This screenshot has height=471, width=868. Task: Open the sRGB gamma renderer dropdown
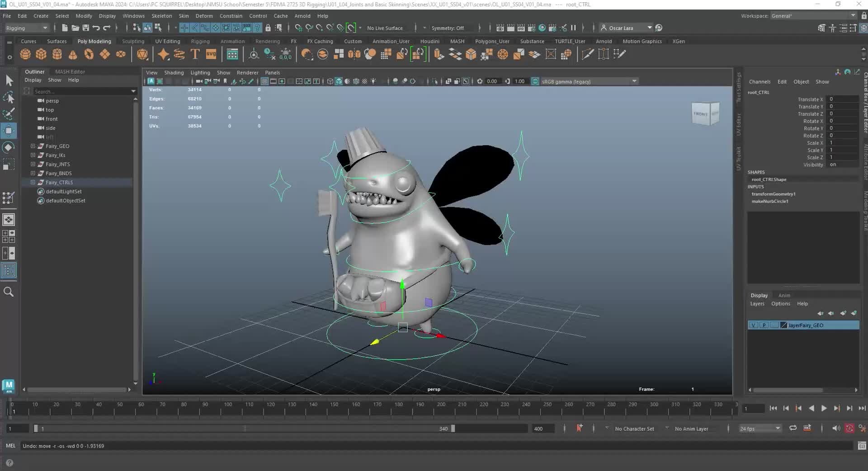pos(634,81)
